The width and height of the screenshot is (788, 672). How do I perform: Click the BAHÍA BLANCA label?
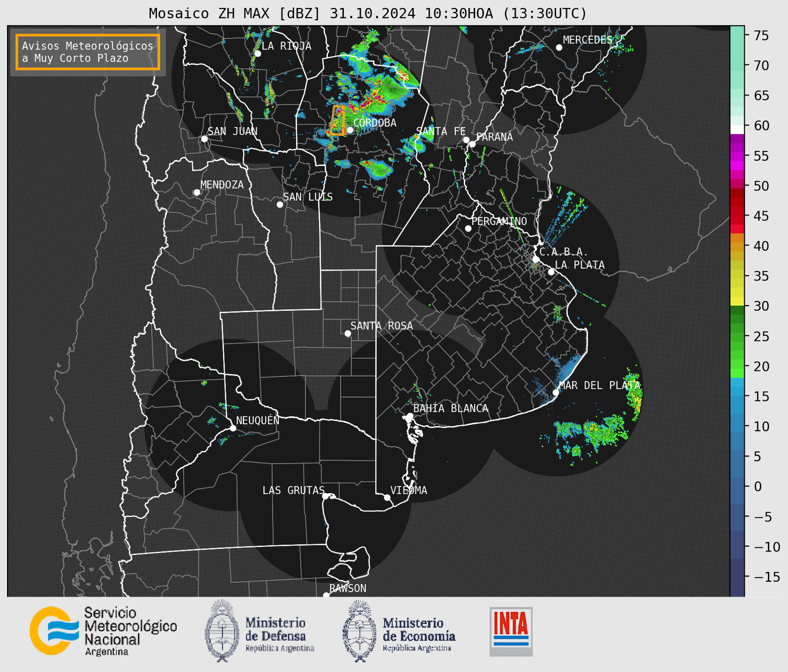point(451,408)
